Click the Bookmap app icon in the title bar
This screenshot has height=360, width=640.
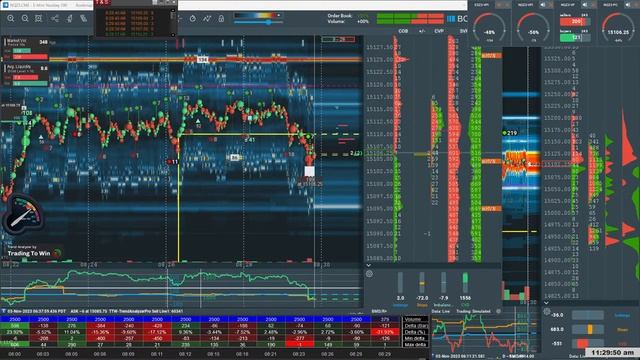coord(5,5)
